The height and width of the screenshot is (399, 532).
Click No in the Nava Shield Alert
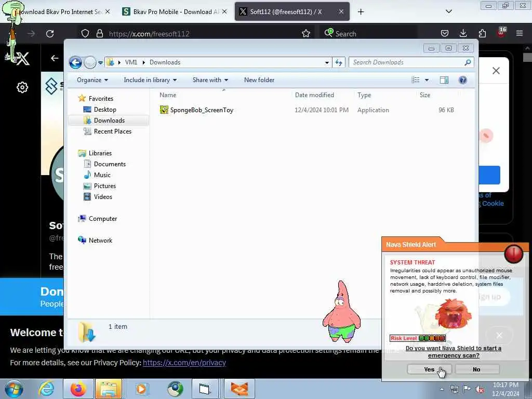click(477, 369)
